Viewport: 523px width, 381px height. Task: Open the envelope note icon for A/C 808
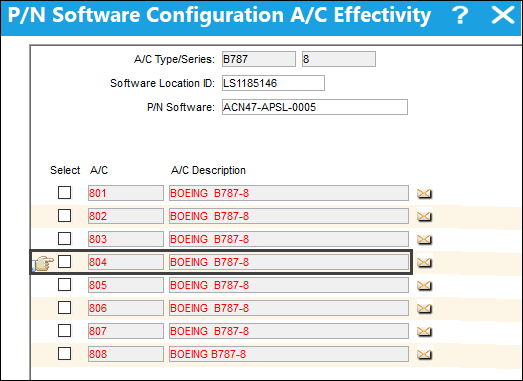click(x=425, y=354)
